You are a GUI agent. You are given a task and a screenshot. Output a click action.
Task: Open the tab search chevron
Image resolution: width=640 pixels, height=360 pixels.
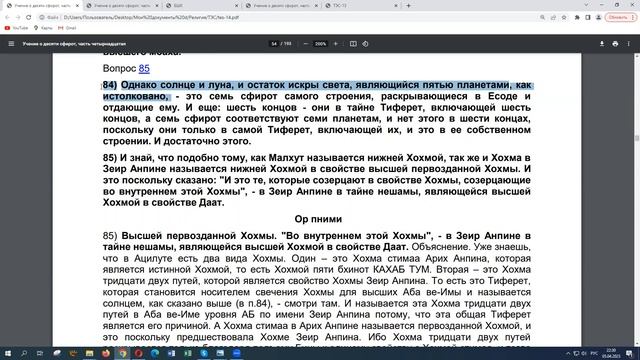tap(586, 5)
